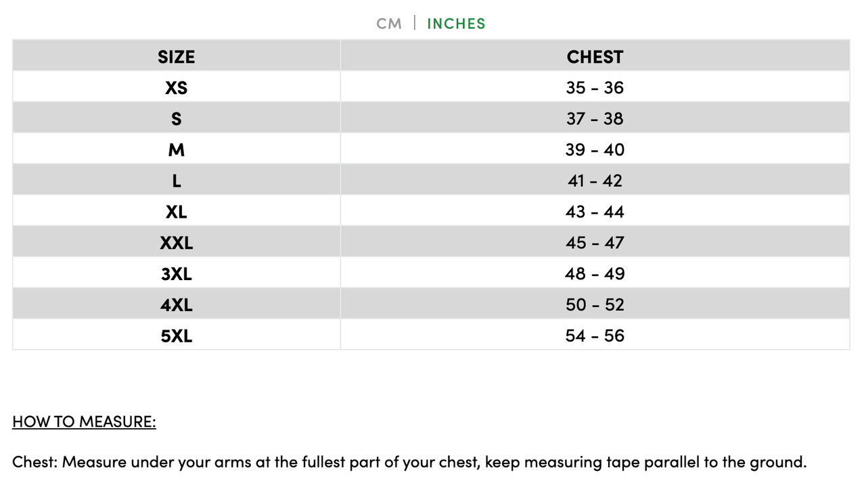This screenshot has width=866, height=504.
Task: Select the 54 - 56 chest measurement
Action: [x=595, y=336]
